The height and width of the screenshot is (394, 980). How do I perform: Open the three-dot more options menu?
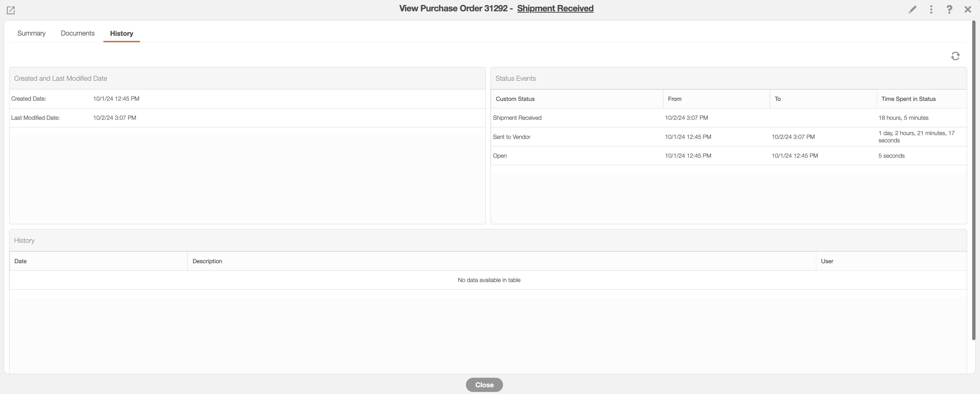pos(931,9)
